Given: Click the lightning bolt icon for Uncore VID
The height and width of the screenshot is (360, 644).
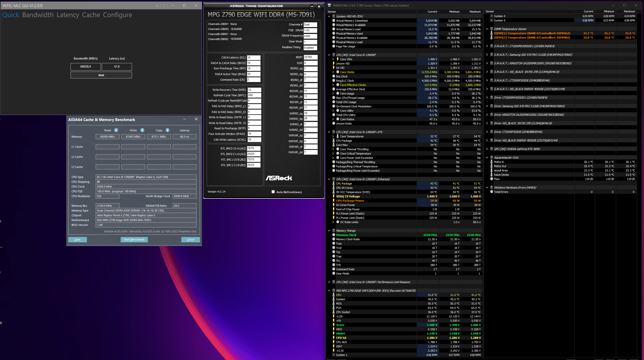Looking at the screenshot, I should pos(333,64).
